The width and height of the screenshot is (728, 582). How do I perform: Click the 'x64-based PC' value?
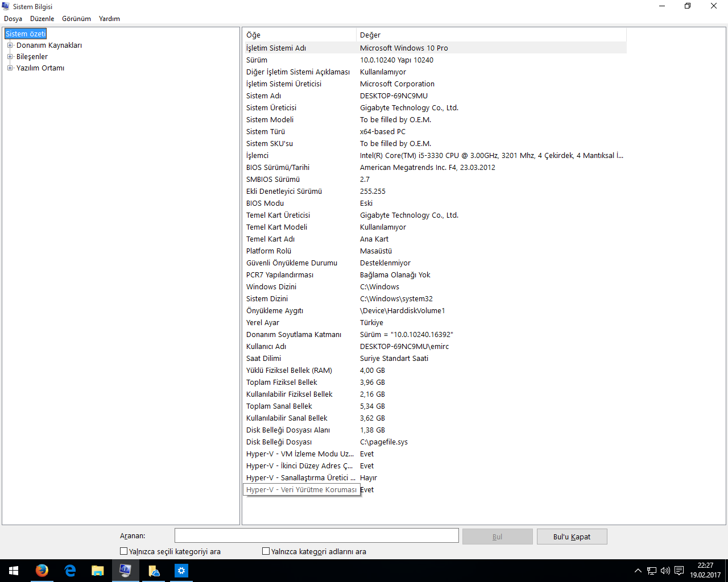(383, 132)
